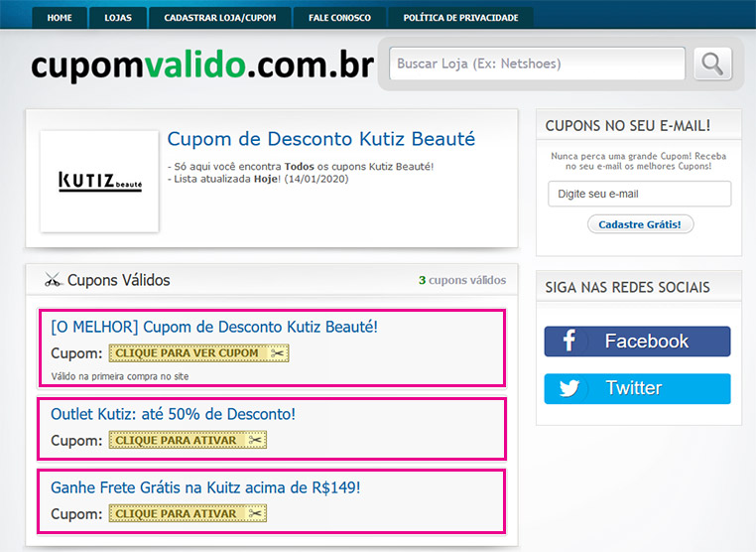
Task: Open 'Outlet Kutiz: até 50% de Desconto!' link
Action: [x=173, y=414]
